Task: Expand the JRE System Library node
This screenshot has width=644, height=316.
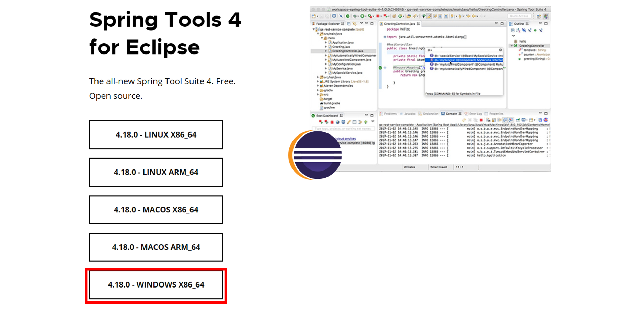Action: tap(318, 81)
